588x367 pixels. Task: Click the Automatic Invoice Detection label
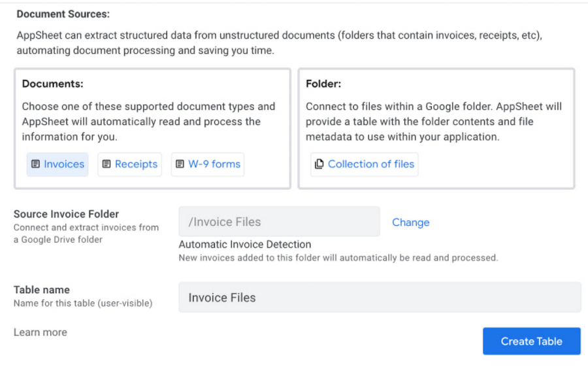(x=245, y=244)
